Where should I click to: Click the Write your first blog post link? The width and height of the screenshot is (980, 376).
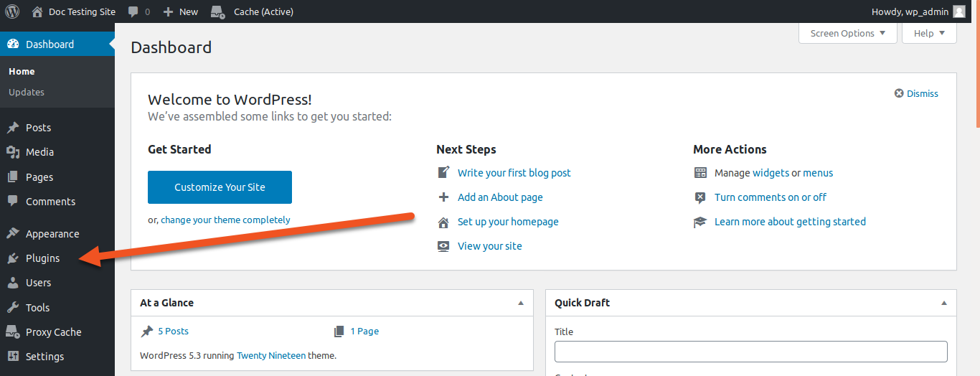click(514, 173)
